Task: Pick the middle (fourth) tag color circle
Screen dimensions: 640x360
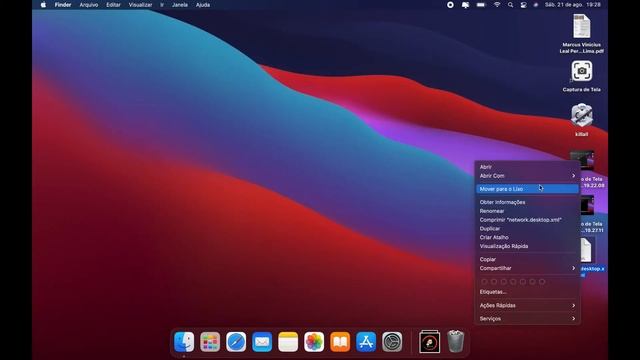Action: click(513, 282)
